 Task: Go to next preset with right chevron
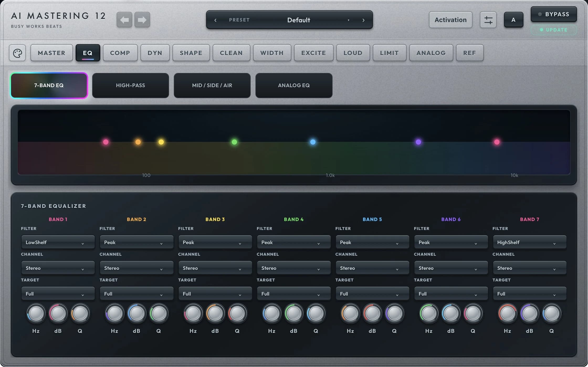363,20
